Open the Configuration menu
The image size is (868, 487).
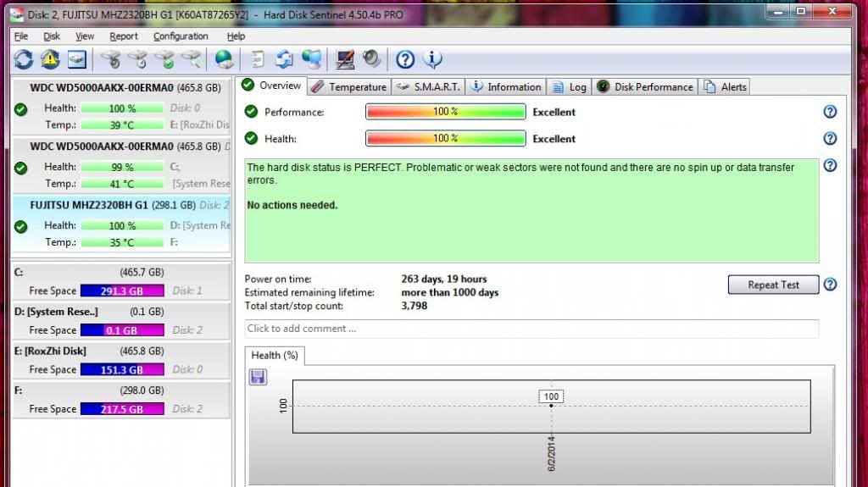(x=181, y=36)
